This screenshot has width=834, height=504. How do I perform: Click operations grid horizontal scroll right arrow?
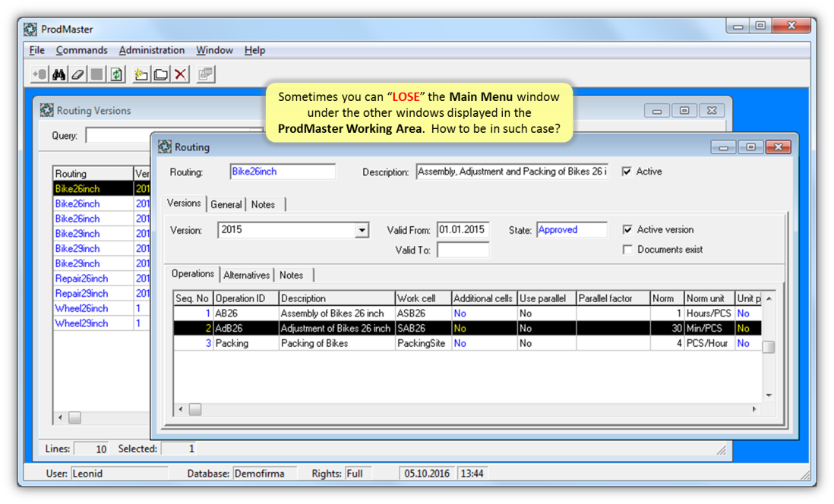click(x=753, y=409)
